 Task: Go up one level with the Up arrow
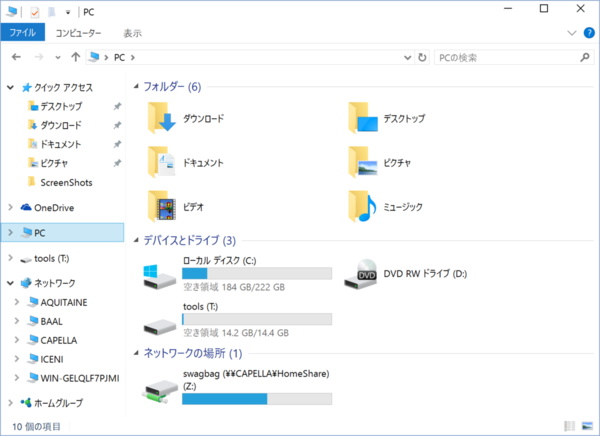click(75, 57)
